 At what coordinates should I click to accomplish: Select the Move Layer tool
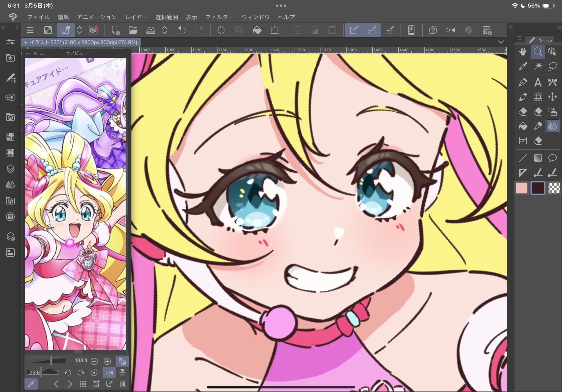point(552,97)
